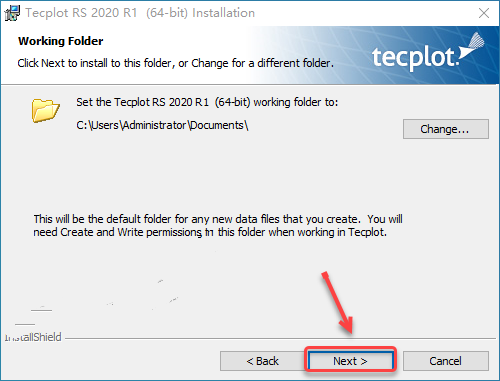Click the Next > button
The width and height of the screenshot is (500, 381).
350,361
